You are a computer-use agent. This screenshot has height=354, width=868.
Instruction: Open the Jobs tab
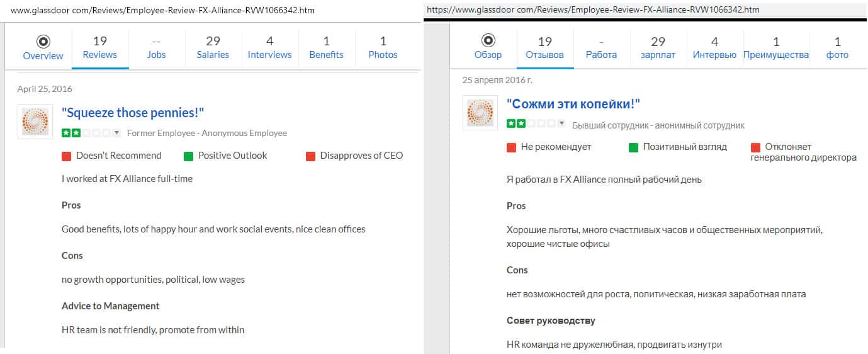click(156, 48)
